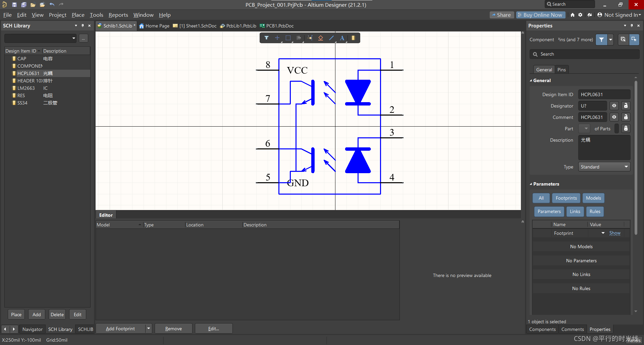Click the Add Footprint button
The height and width of the screenshot is (345, 644).
pyautogui.click(x=120, y=329)
